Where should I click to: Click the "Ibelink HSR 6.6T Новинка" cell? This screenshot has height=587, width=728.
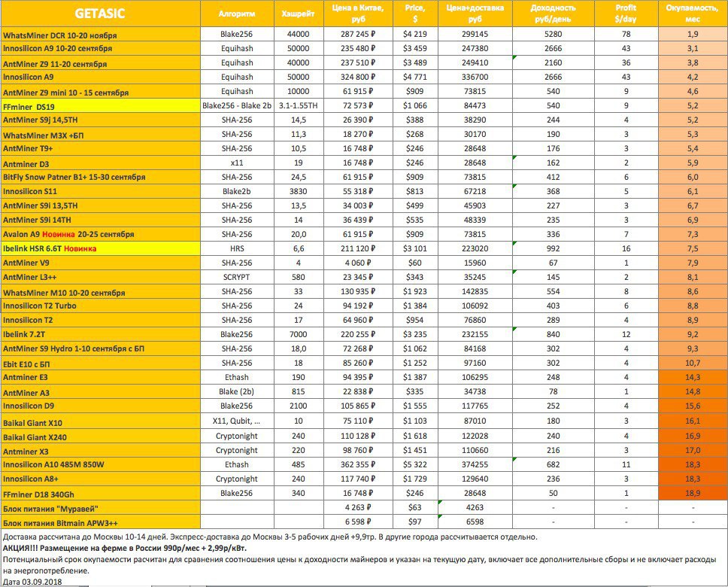click(100, 248)
